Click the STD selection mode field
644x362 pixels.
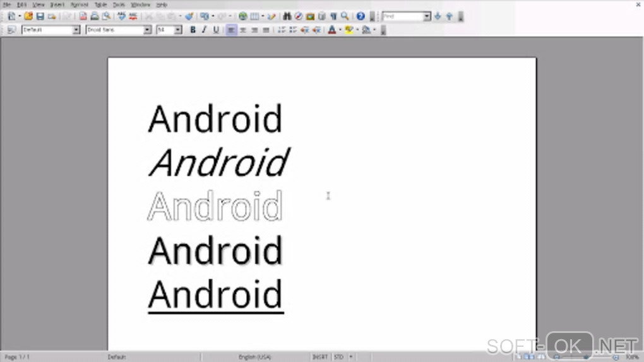coord(339,357)
